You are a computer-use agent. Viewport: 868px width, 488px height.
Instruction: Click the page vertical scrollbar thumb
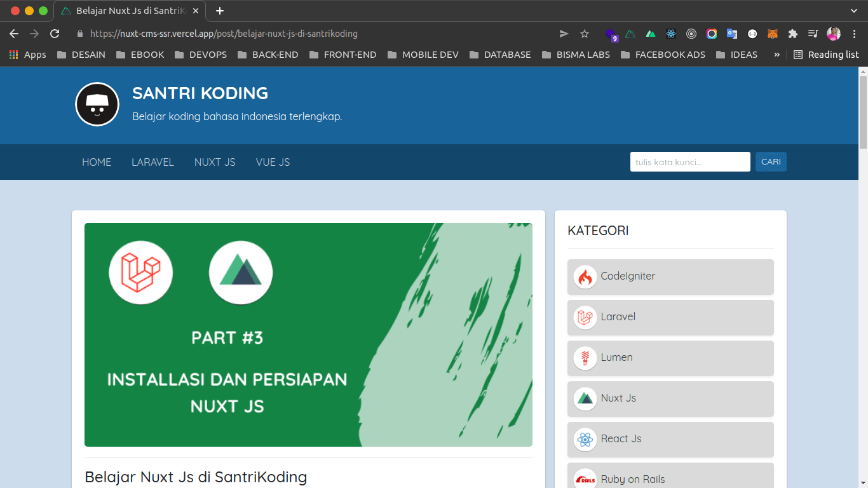[863, 112]
